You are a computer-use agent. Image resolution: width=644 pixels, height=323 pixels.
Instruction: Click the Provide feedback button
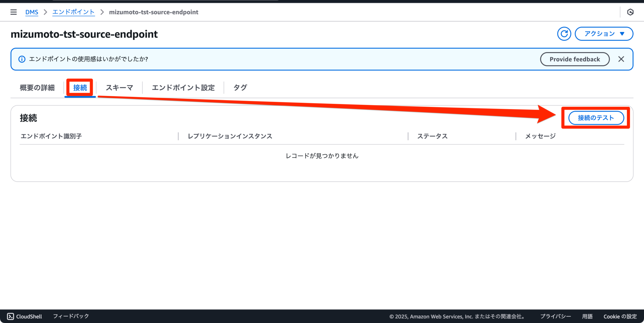[x=575, y=59]
